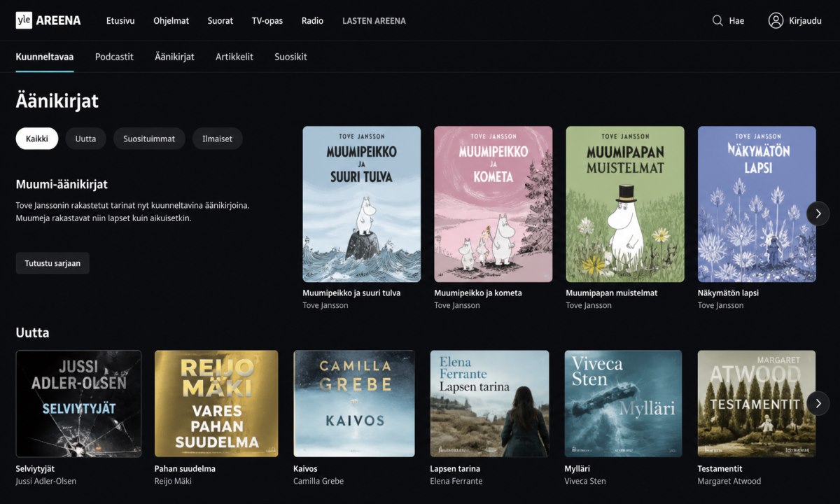Click the Uutta section heading
Viewport: 840px width, 504px height.
(33, 332)
